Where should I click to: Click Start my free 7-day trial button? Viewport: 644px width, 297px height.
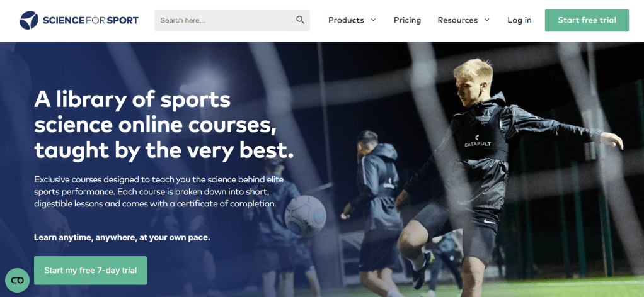(90, 271)
